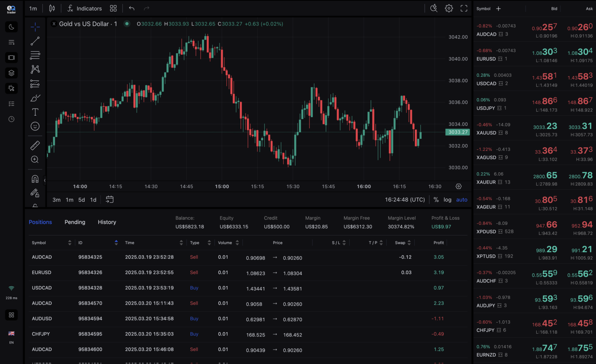Select XAUUSD in the symbol watchlist
Image resolution: width=596 pixels, height=364 pixels.
coord(486,133)
